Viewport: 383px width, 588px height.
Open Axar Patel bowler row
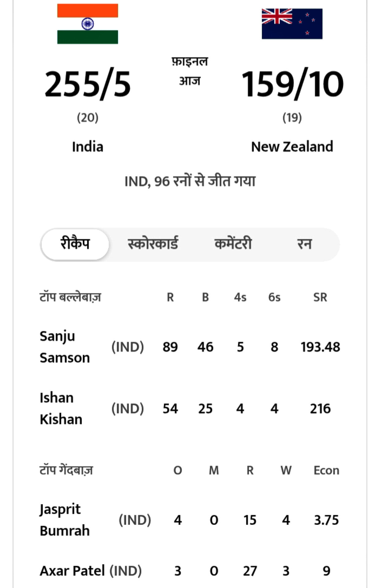[72, 571]
